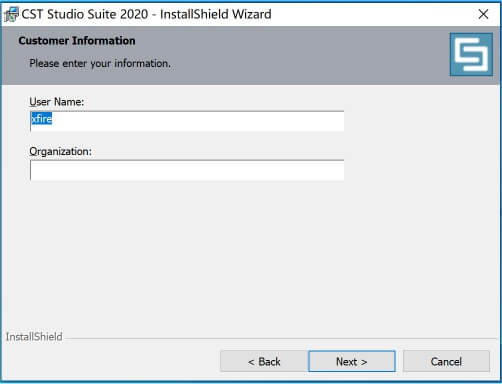Click the 'Please enter your information.' text
The width and height of the screenshot is (502, 384).
[100, 63]
